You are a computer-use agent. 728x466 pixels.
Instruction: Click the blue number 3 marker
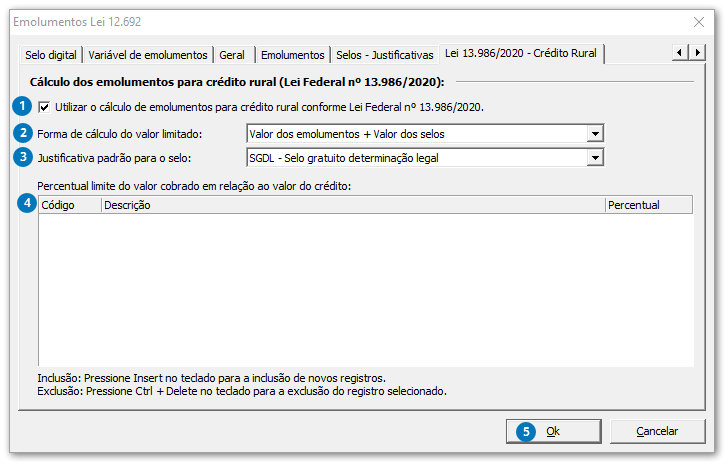[21, 156]
